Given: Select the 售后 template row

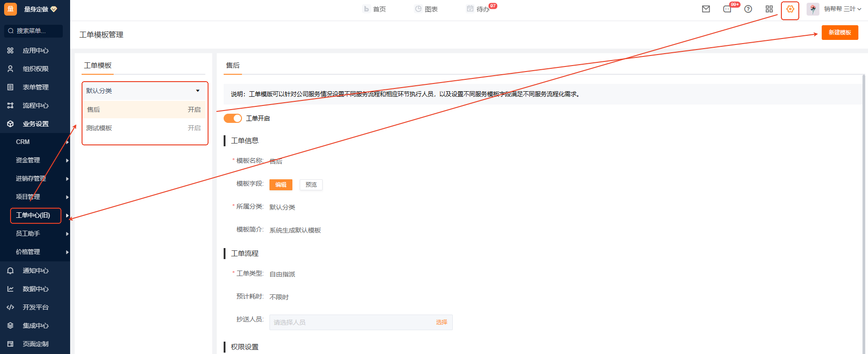Looking at the screenshot, I should [x=144, y=110].
